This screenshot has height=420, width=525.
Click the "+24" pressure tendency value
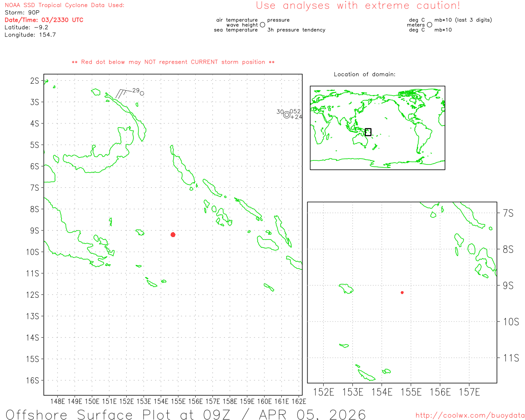pyautogui.click(x=296, y=117)
